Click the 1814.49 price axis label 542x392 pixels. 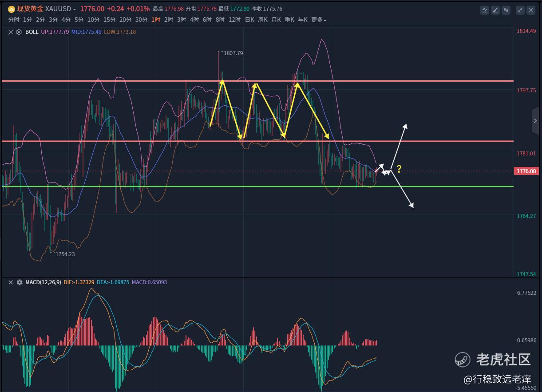pos(526,31)
